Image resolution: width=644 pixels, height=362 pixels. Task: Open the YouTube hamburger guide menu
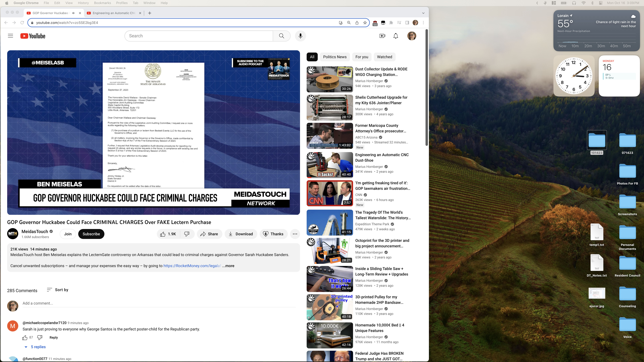pyautogui.click(x=10, y=36)
